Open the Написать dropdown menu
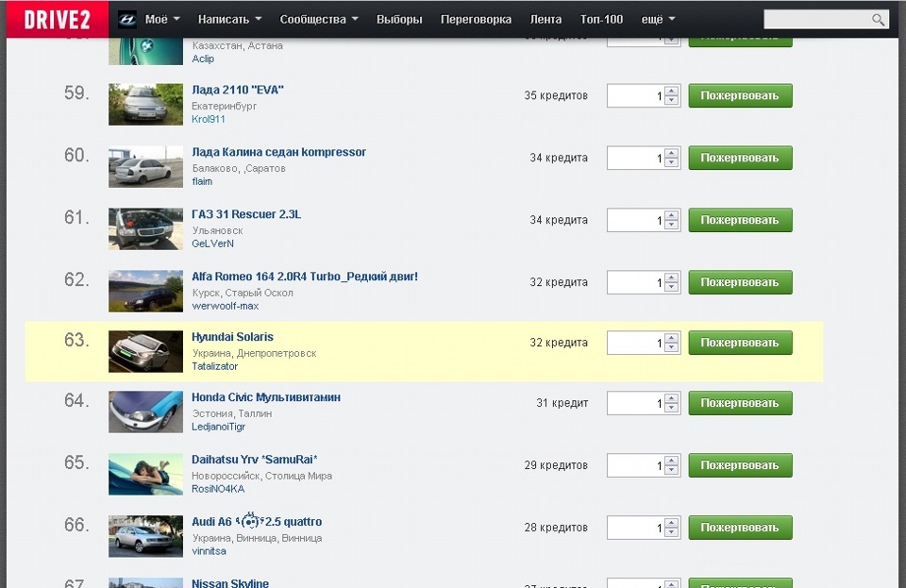This screenshot has height=588, width=906. pyautogui.click(x=229, y=19)
